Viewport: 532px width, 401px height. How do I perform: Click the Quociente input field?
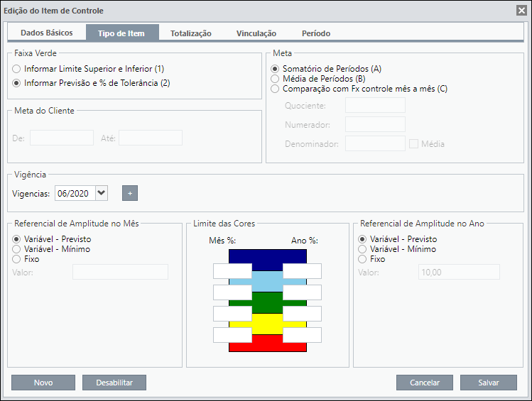[375, 105]
